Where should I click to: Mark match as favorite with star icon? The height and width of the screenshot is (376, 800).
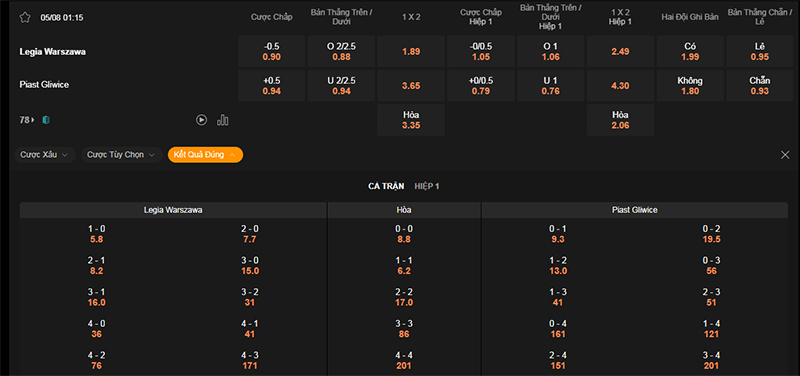(25, 17)
